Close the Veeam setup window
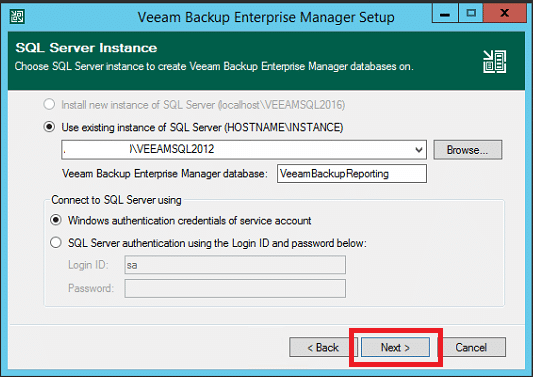This screenshot has height=377, width=536. coord(505,13)
